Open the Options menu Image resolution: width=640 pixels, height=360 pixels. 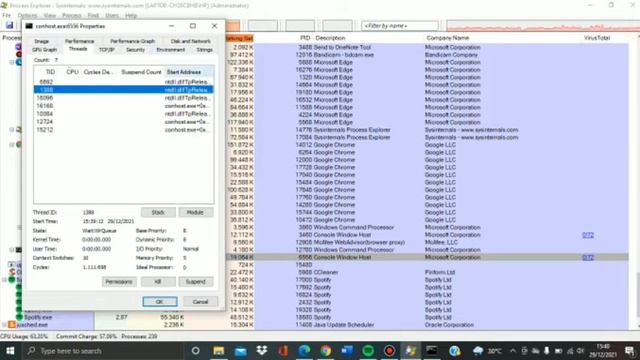coord(27,16)
